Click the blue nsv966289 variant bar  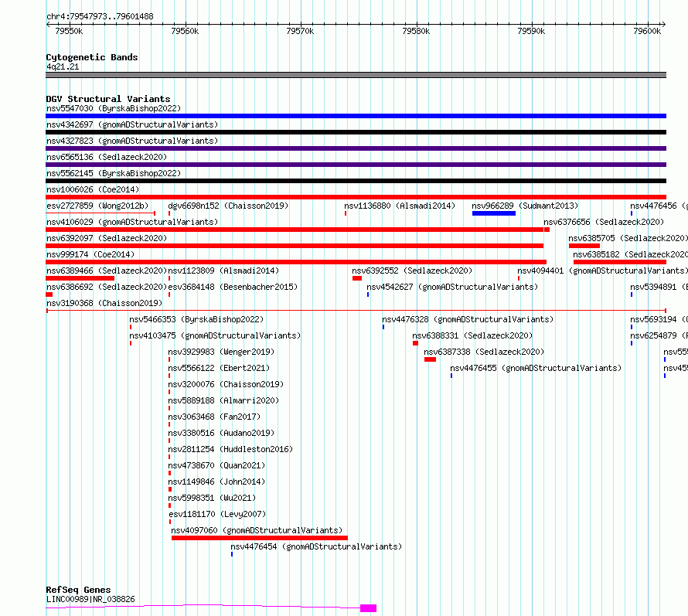point(494,213)
